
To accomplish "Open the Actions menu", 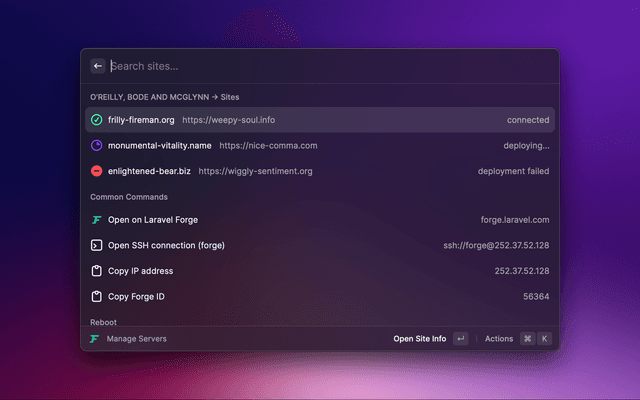I will tap(499, 339).
